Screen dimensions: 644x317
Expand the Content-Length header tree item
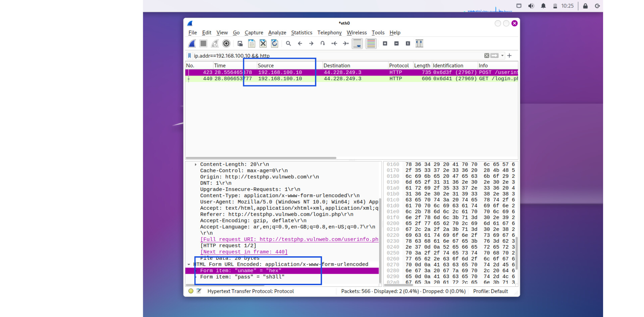click(196, 164)
